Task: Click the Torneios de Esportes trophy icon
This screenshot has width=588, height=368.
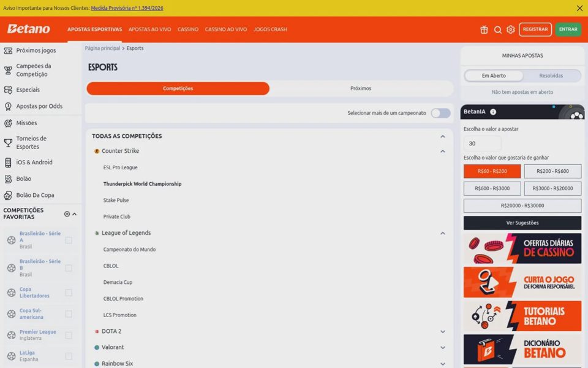Action: 8,143
